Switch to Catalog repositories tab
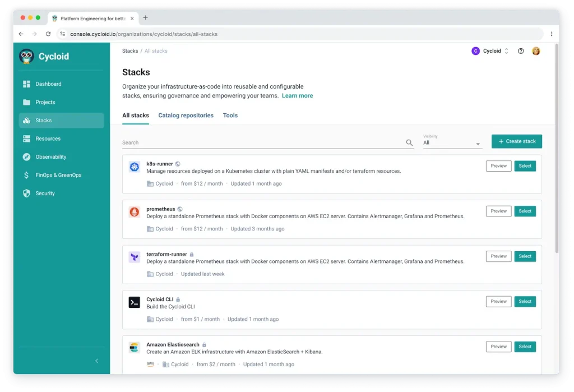The width and height of the screenshot is (574, 392). 186,116
